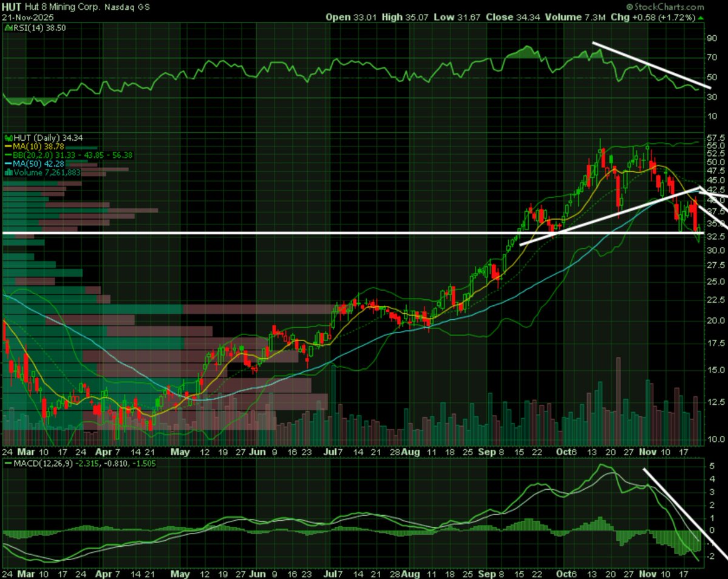Click the bar icon beside Volume legend
The width and height of the screenshot is (728, 579).
pos(9,172)
